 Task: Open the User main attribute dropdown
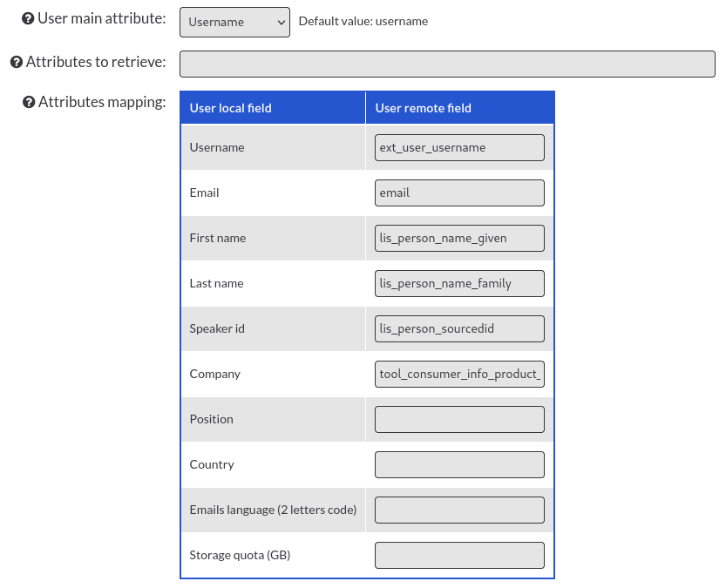pos(234,22)
